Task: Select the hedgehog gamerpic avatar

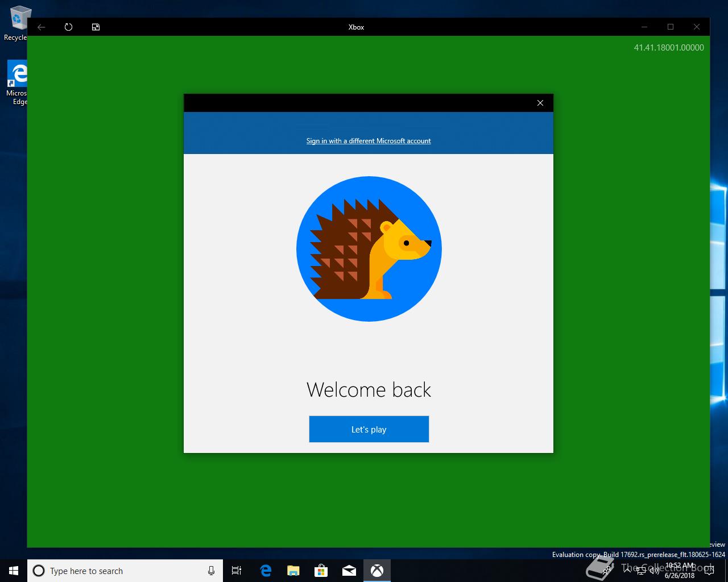Action: coord(369,249)
